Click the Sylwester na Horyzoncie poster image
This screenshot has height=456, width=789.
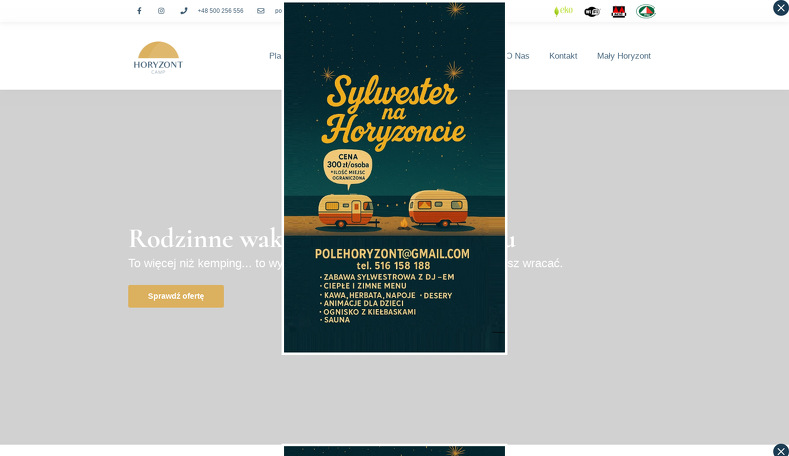pyautogui.click(x=394, y=177)
